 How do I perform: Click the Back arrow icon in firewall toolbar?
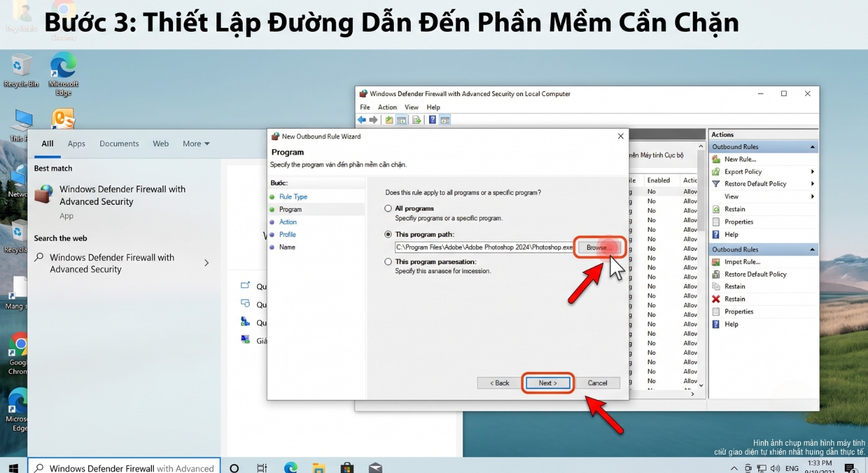pyautogui.click(x=362, y=120)
